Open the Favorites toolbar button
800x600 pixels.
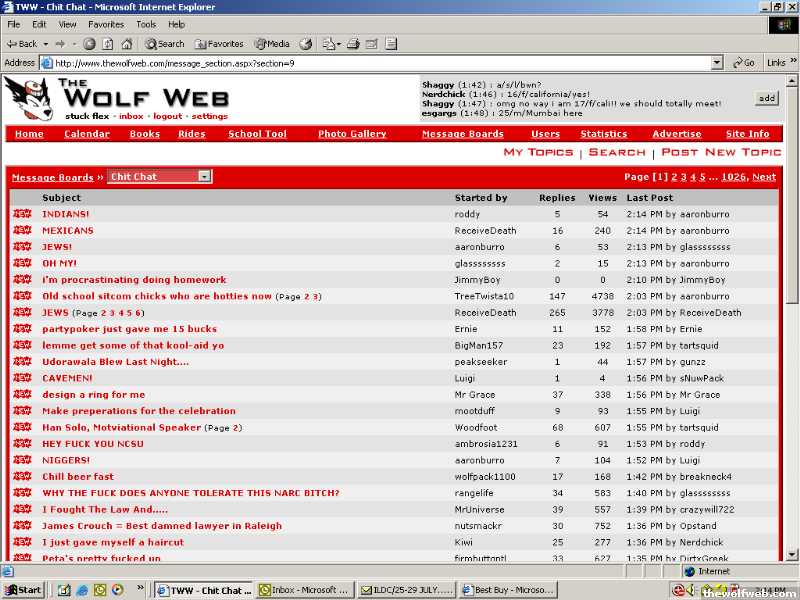point(219,44)
